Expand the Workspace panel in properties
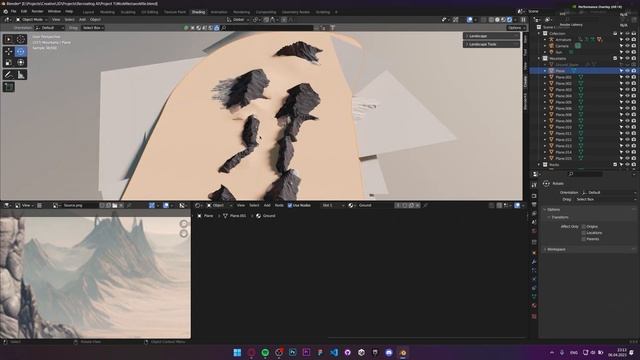 [x=589, y=249]
